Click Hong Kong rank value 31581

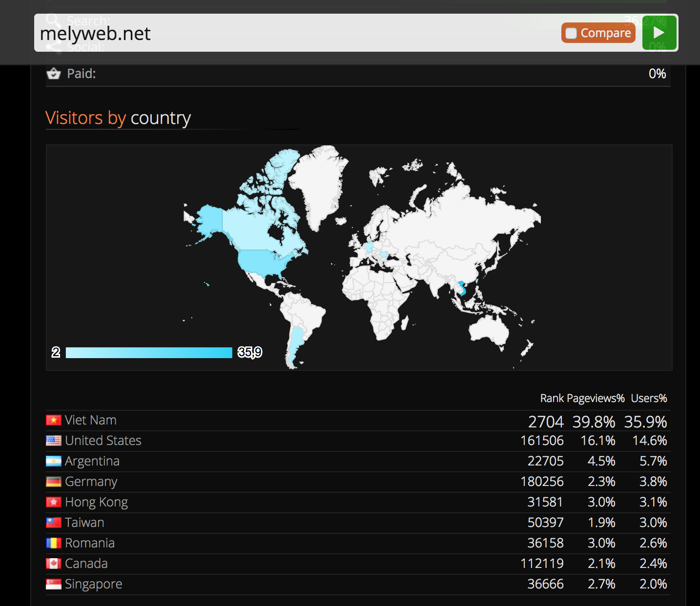pyautogui.click(x=545, y=502)
